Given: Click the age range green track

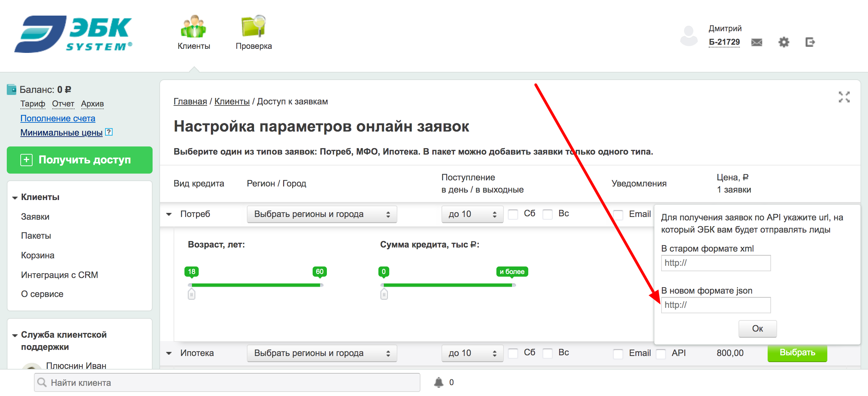Looking at the screenshot, I should 256,285.
